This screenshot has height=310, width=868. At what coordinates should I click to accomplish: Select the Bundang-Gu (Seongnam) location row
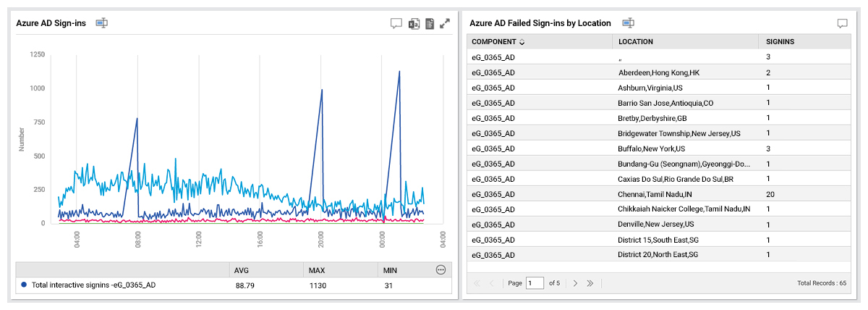click(x=659, y=164)
